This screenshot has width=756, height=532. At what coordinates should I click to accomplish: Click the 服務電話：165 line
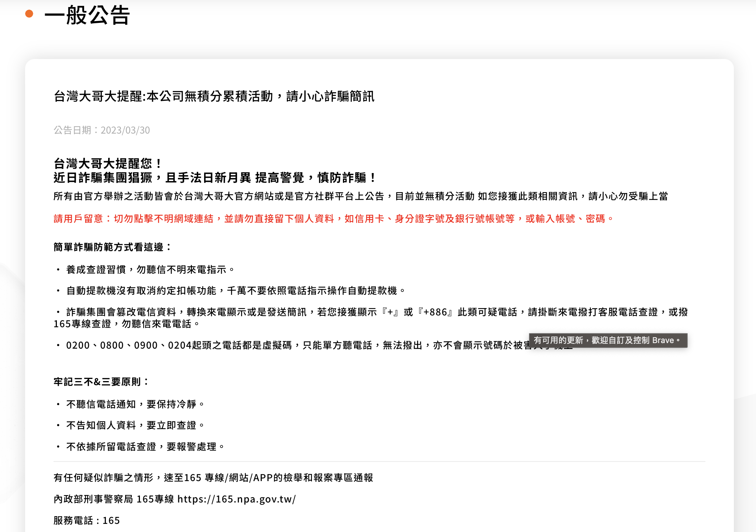pos(87,521)
